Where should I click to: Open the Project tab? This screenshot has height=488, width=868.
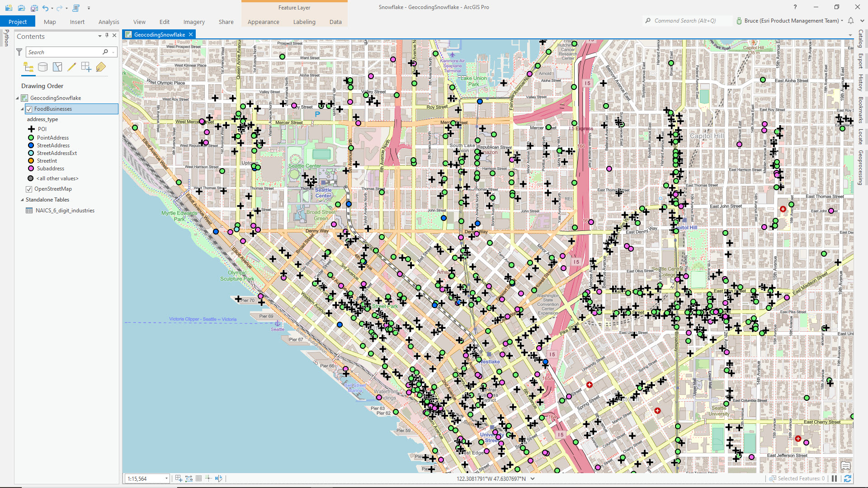point(18,22)
